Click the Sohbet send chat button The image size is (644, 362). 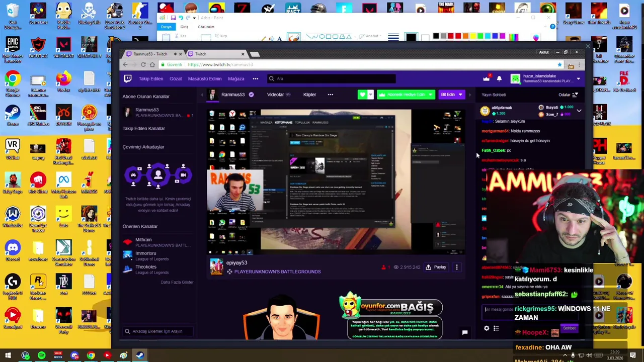pyautogui.click(x=569, y=328)
